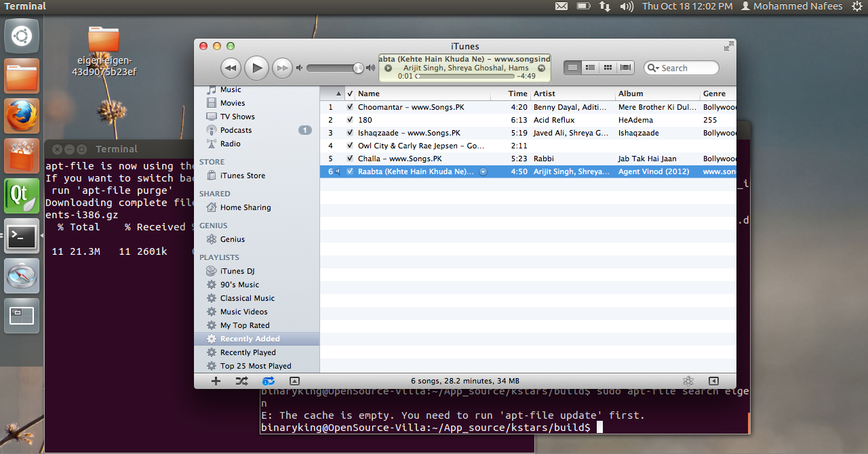Toggle the LCD display left arrow

click(x=388, y=68)
